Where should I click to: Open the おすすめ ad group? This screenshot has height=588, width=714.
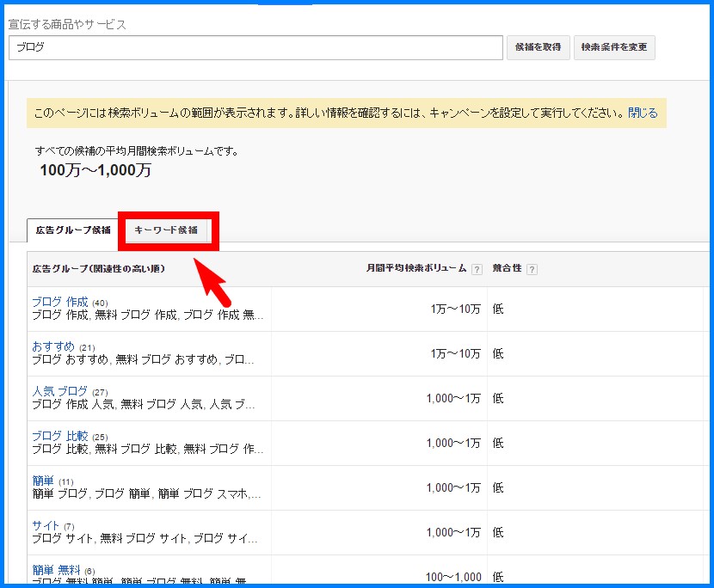click(x=52, y=346)
